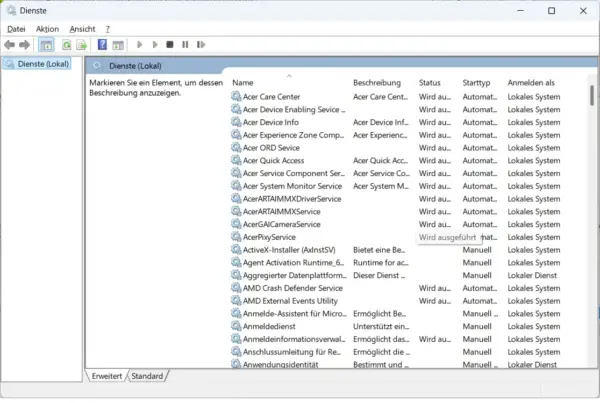Viewport: 600px width, 403px height.
Task: Click the Forward arrow toolbar icon
Action: point(24,45)
